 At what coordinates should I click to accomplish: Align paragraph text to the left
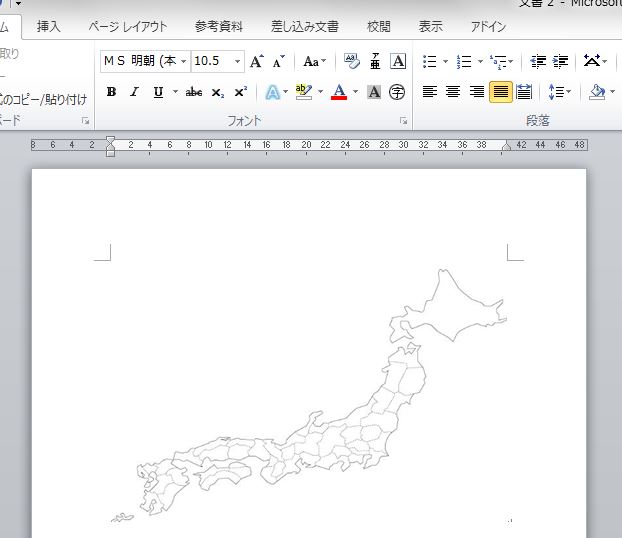click(430, 92)
